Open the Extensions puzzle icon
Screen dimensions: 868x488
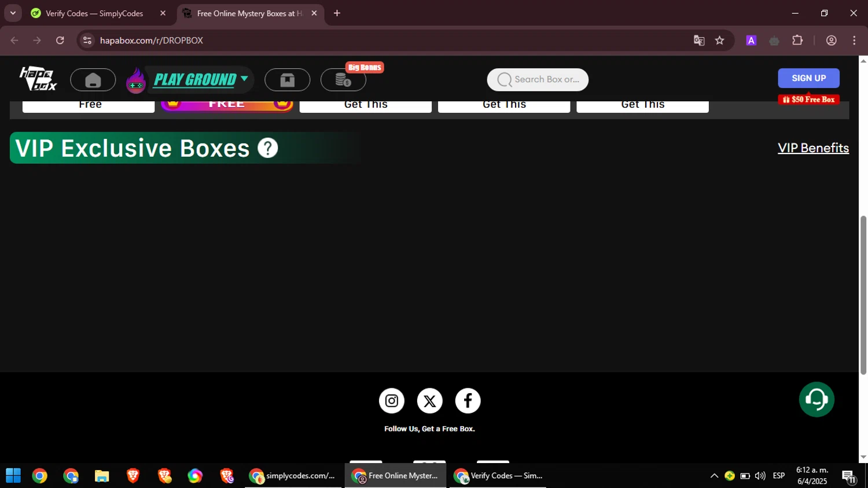point(797,41)
